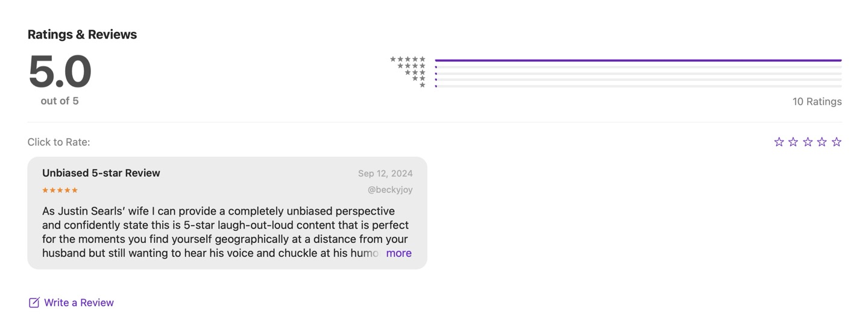Click the @beckyjoy reviewer name

click(390, 190)
